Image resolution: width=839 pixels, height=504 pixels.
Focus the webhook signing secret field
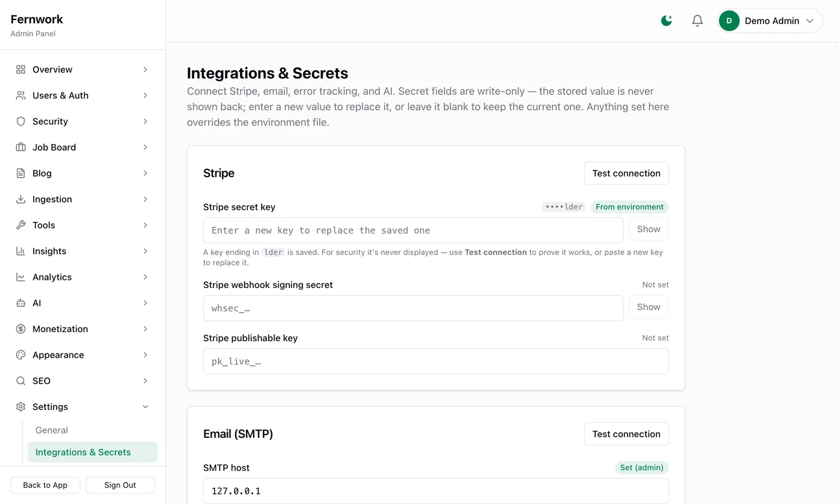tap(413, 308)
